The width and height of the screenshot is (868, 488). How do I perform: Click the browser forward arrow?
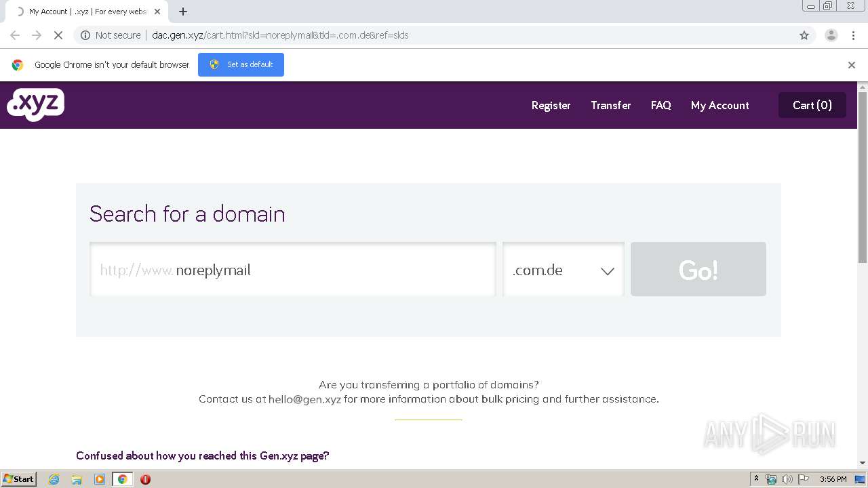pyautogui.click(x=37, y=35)
